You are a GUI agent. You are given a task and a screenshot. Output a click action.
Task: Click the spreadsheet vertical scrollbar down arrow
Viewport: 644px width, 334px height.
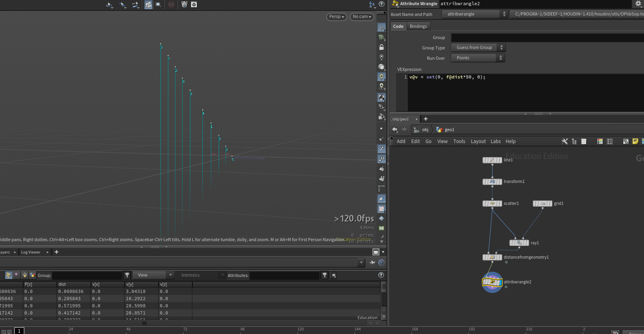[384, 317]
